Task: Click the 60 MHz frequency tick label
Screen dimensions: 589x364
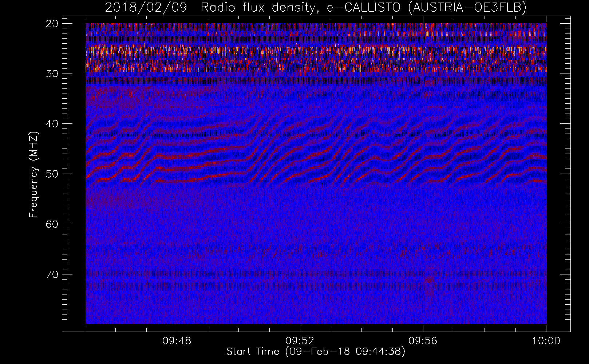Action: pos(52,224)
